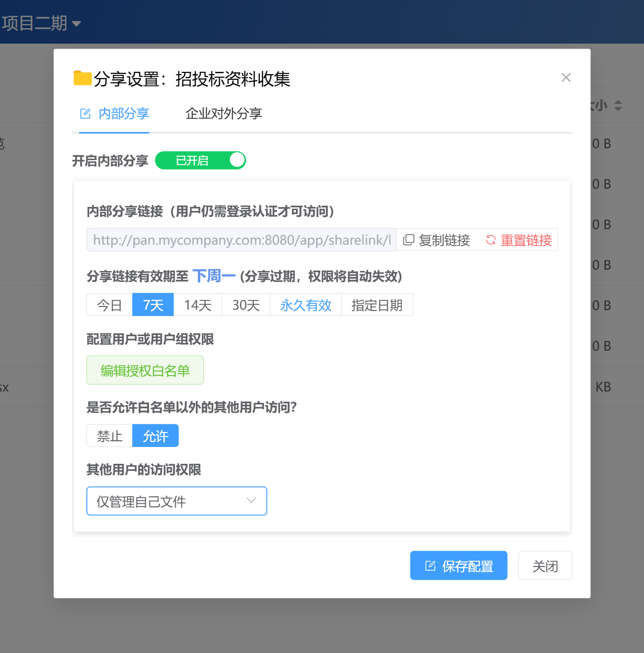Click the internal share link input field
644x653 pixels.
[x=241, y=240]
